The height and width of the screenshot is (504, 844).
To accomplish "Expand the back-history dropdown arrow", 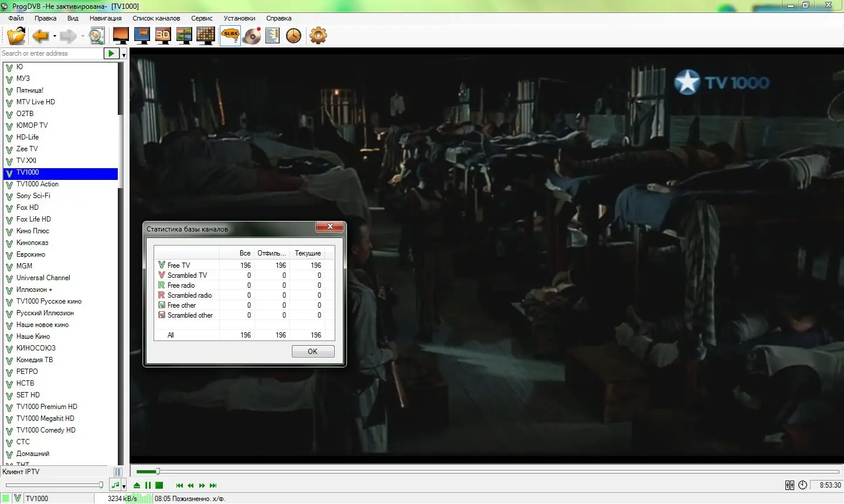I will click(x=55, y=36).
